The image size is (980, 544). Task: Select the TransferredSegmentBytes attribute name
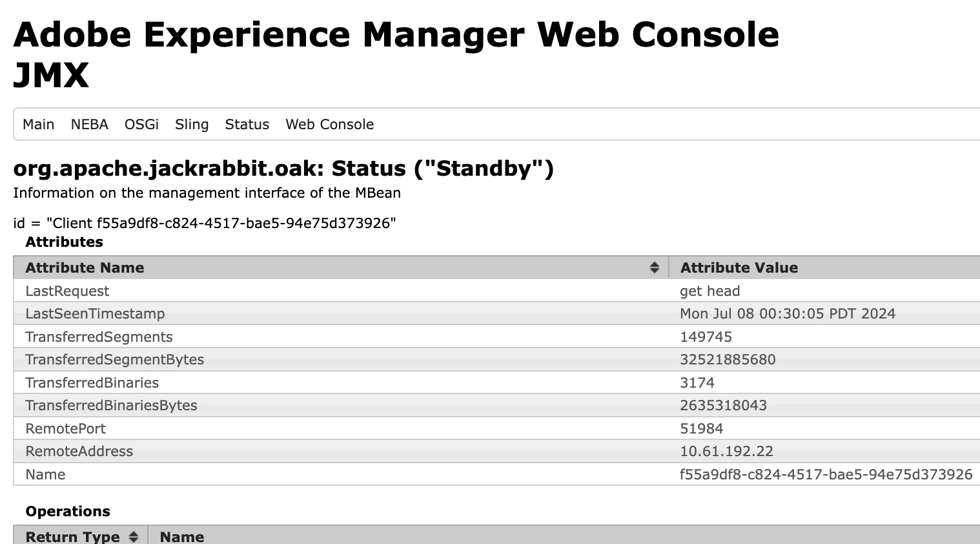click(x=114, y=359)
